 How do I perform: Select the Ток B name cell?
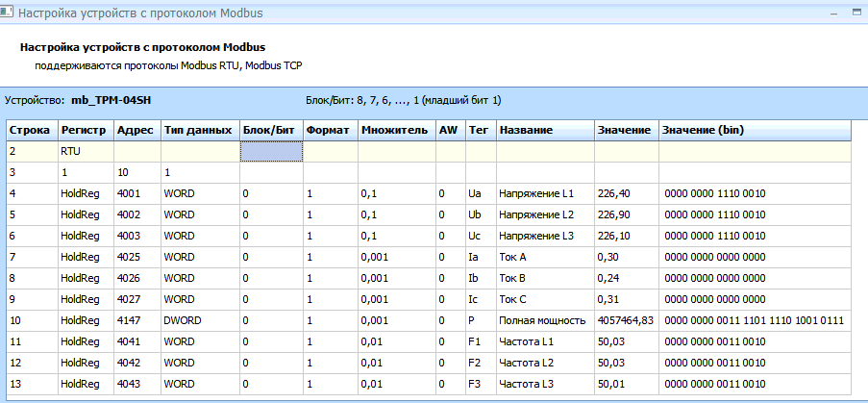pos(543,278)
